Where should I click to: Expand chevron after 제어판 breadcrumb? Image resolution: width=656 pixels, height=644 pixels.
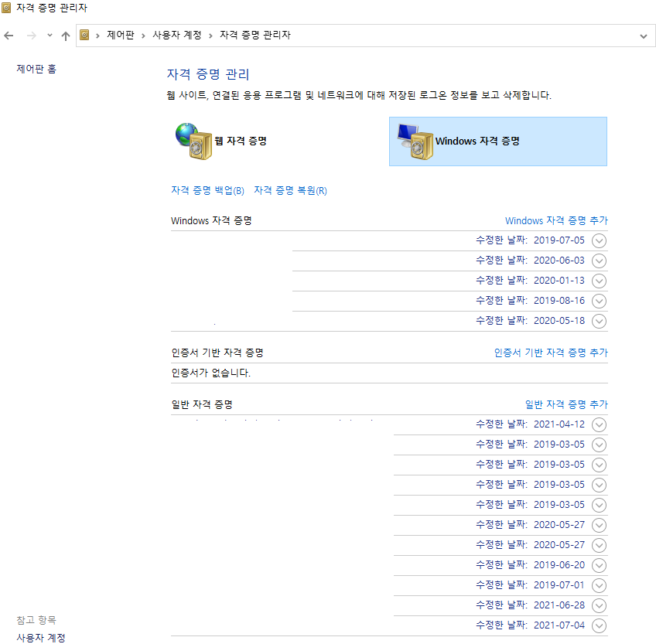144,36
